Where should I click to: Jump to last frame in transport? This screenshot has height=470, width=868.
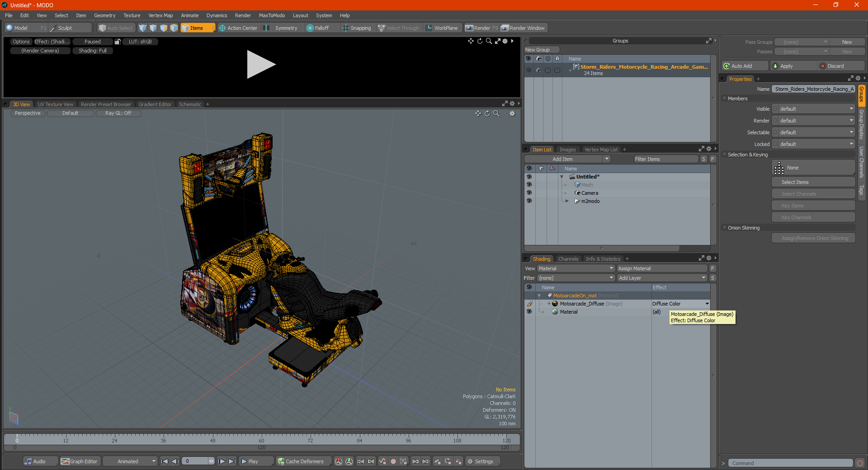pyautogui.click(x=232, y=461)
